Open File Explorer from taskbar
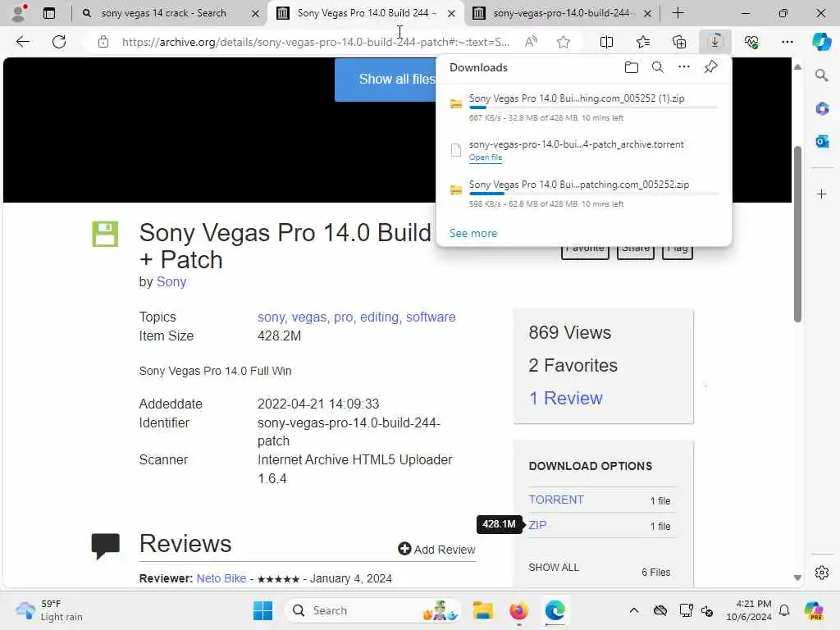Screen dimensions: 840x630 tap(482, 610)
